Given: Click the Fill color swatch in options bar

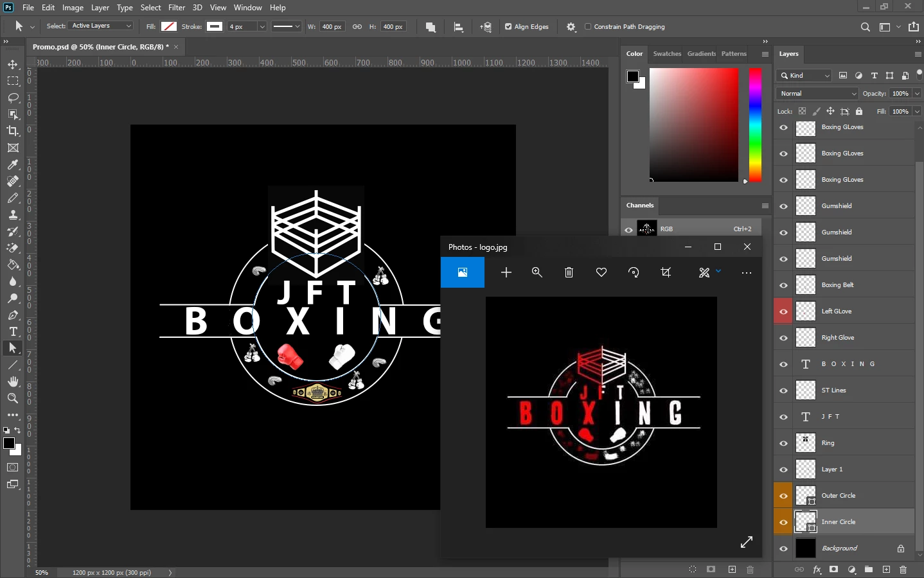Looking at the screenshot, I should pyautogui.click(x=169, y=26).
